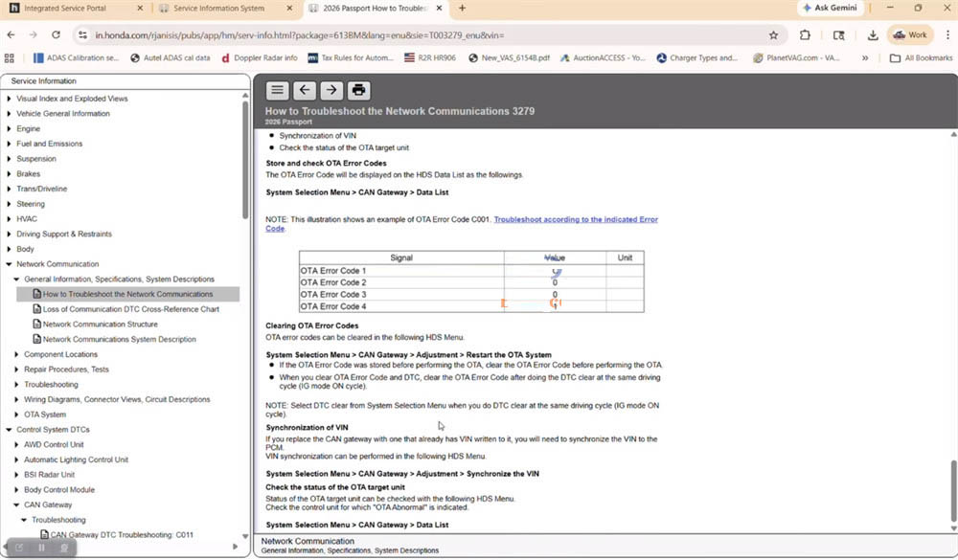Close the Integrated Service Portal tab

tap(140, 8)
